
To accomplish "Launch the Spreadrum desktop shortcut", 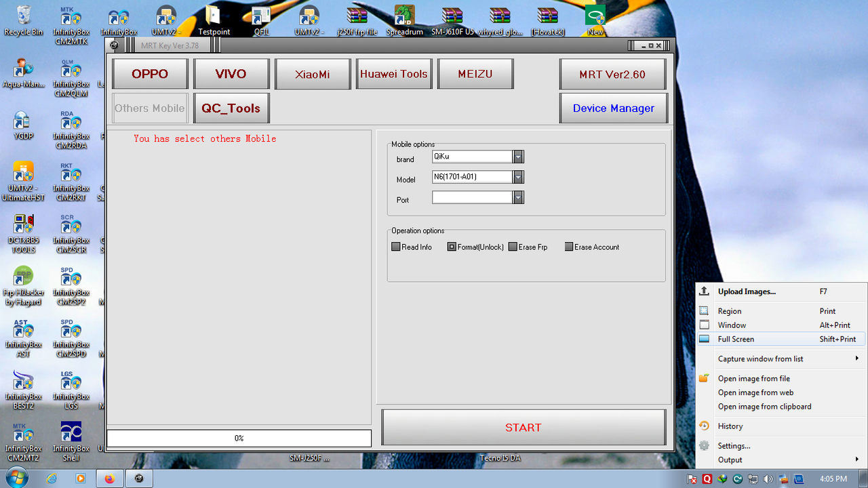I will tap(404, 20).
